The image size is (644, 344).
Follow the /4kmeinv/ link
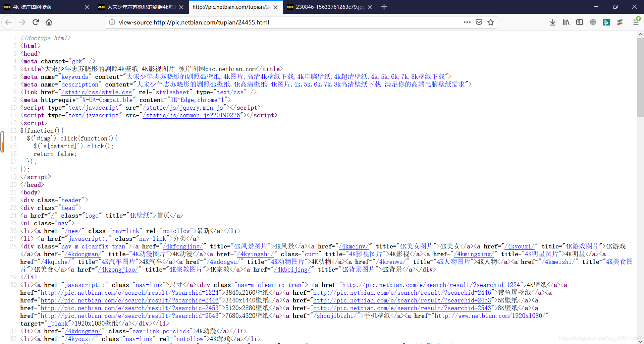point(353,246)
